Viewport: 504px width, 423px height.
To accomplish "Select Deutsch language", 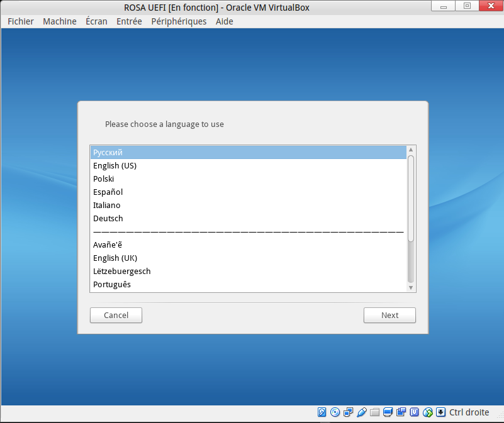I will coord(249,218).
